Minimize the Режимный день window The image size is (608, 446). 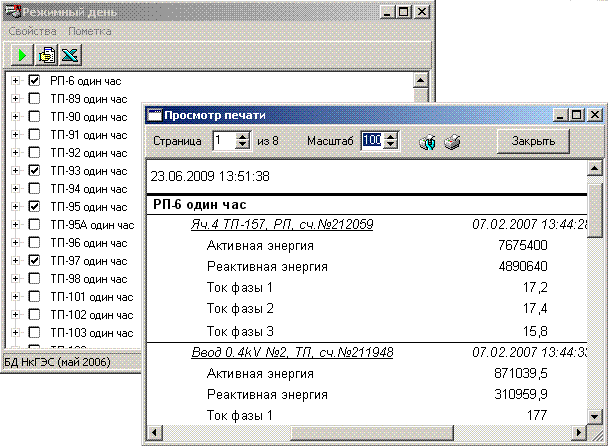click(x=386, y=12)
